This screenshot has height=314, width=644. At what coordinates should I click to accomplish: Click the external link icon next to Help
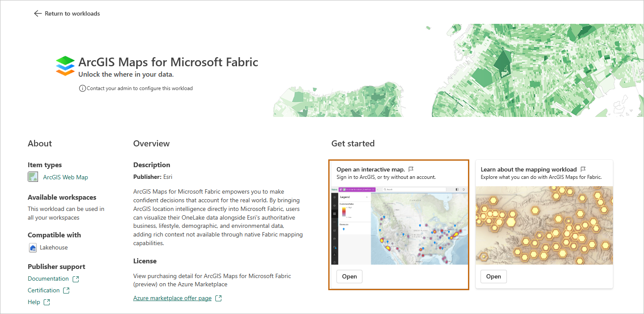point(47,302)
